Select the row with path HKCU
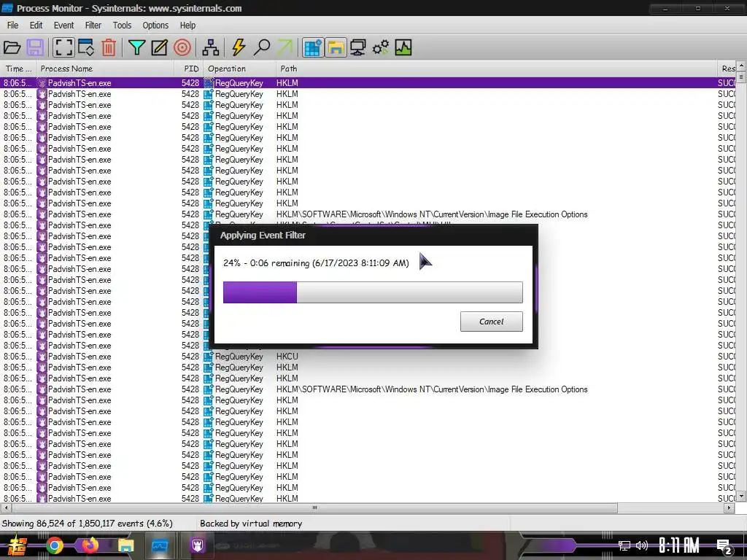The width and height of the screenshot is (747, 560). (368, 356)
